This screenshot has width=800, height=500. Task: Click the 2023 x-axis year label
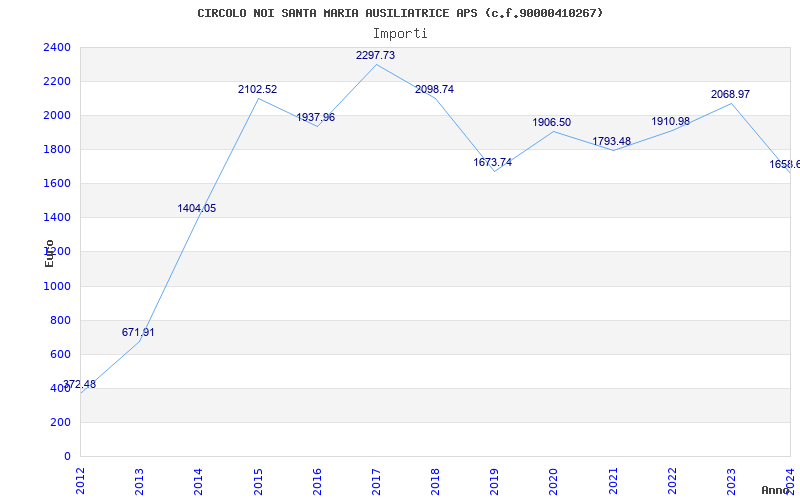tap(731, 481)
